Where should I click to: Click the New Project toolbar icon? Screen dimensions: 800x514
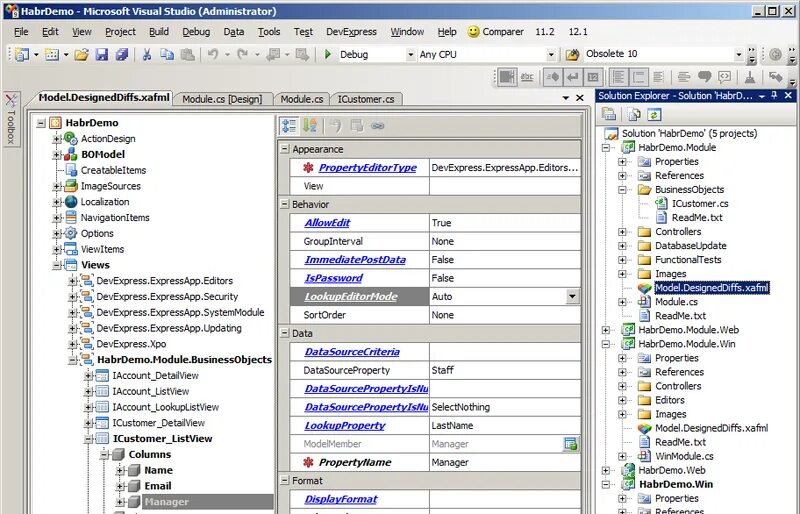click(x=22, y=54)
